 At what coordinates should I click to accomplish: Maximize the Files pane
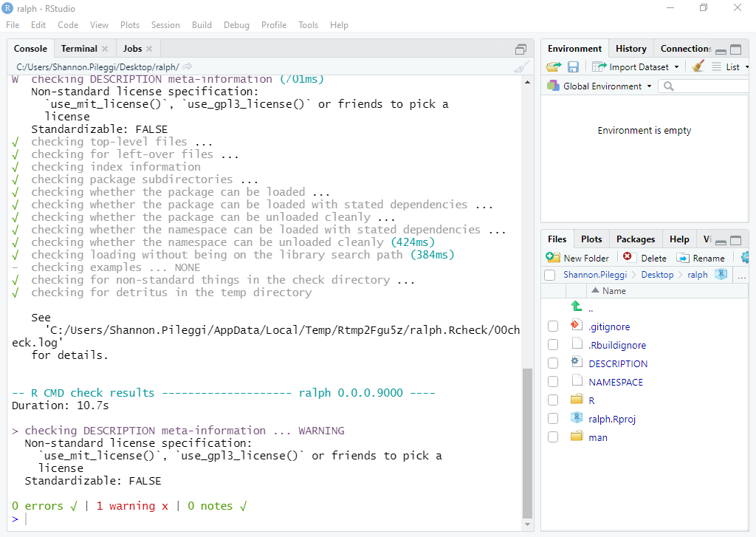coord(736,240)
